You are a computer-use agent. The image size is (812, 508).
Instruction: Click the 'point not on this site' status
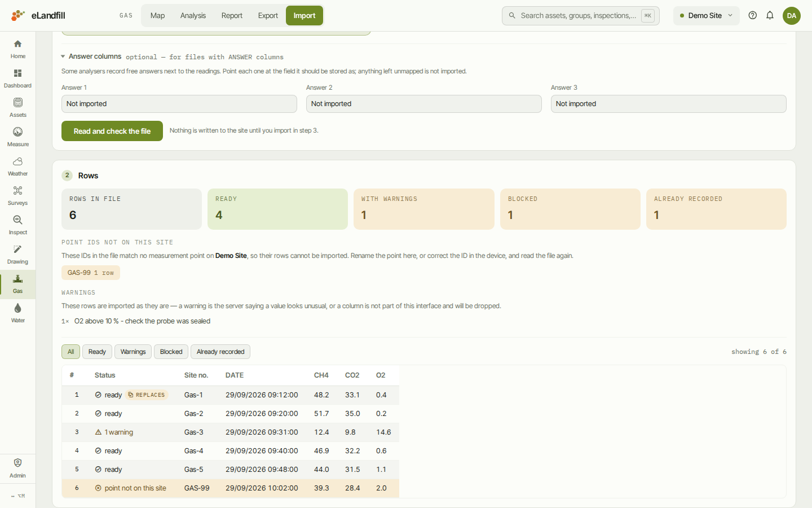point(131,488)
